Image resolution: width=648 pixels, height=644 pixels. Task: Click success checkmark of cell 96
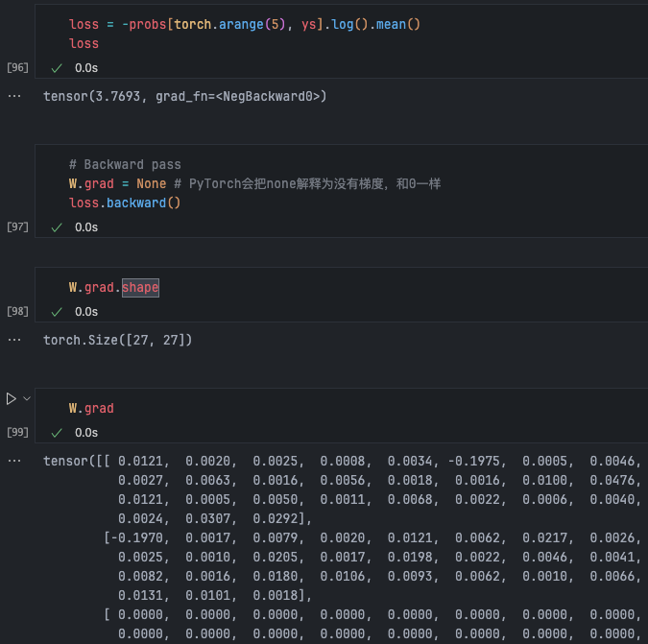pos(57,68)
